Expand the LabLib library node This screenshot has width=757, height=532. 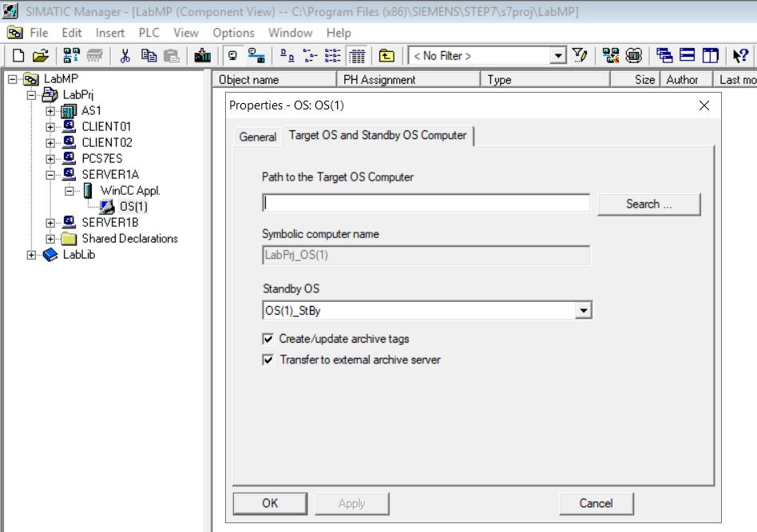pos(31,255)
